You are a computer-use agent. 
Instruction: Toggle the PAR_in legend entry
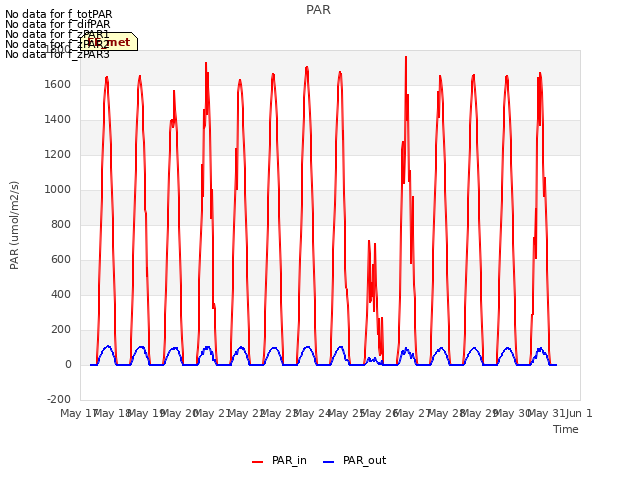click(x=279, y=460)
